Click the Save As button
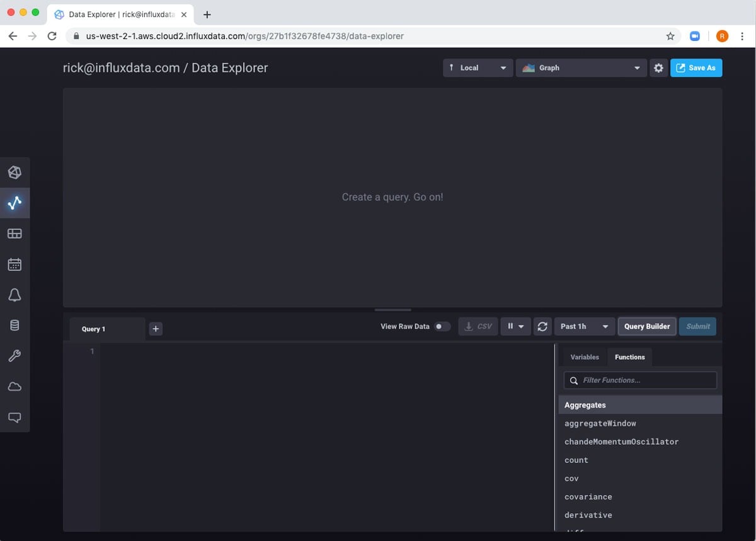The image size is (756, 541). click(696, 68)
